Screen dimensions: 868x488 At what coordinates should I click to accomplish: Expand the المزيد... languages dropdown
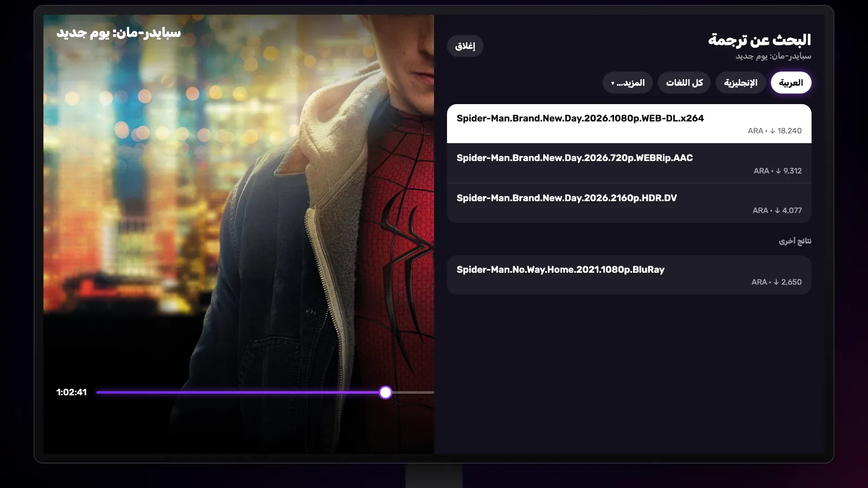pos(628,83)
